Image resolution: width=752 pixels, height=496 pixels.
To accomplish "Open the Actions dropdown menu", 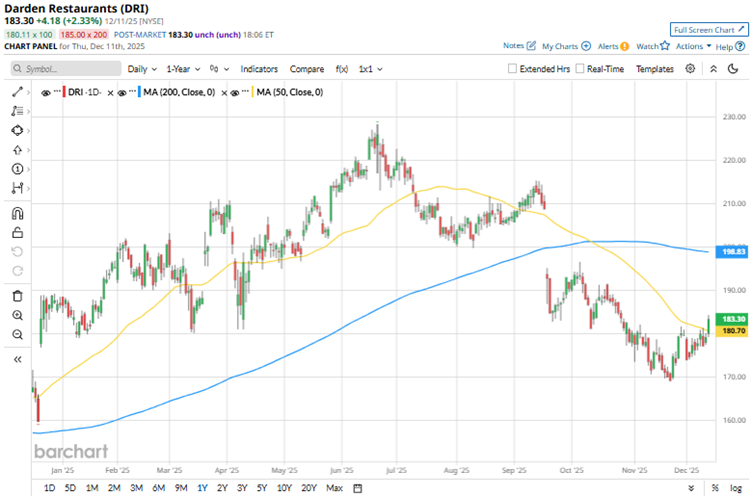I will pos(693,46).
